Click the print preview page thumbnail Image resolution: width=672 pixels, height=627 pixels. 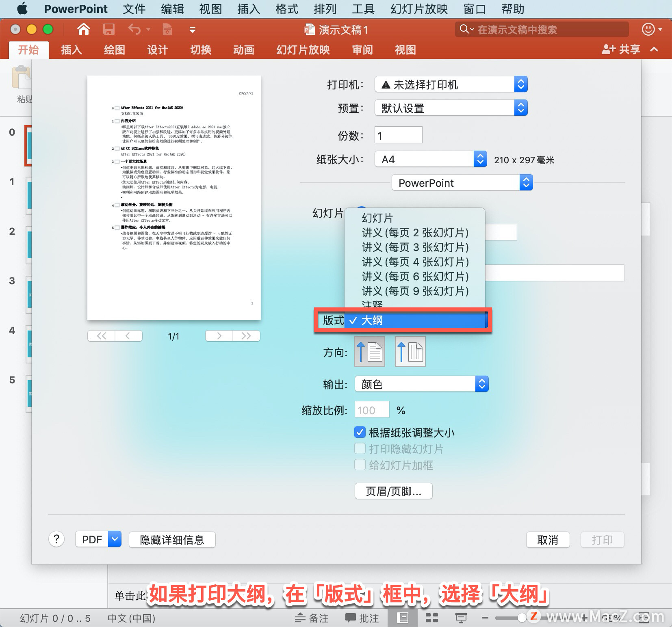(174, 198)
